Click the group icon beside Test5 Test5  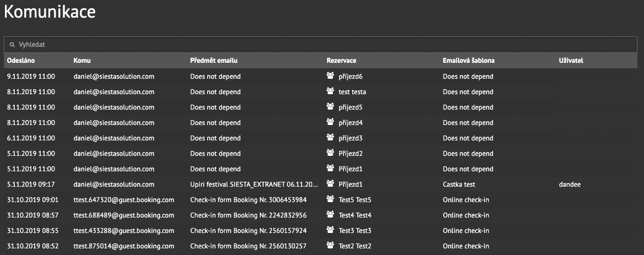point(330,199)
